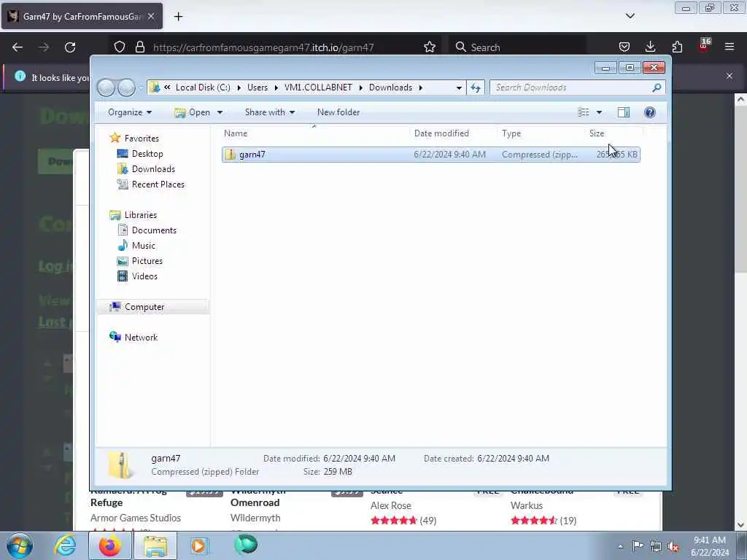Screen dimensions: 747x560
Task: Open Desktop in the navigation pane
Action: 147,154
